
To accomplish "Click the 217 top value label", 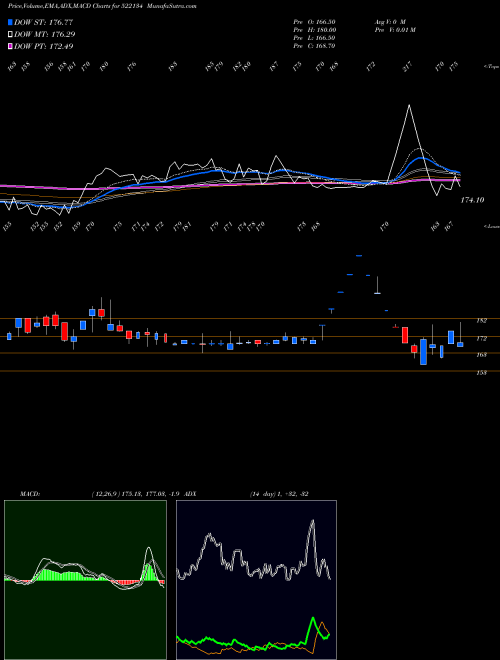I will tap(408, 67).
